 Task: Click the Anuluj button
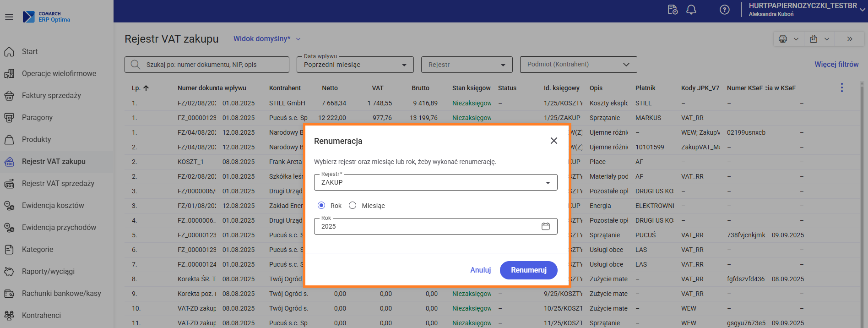480,270
